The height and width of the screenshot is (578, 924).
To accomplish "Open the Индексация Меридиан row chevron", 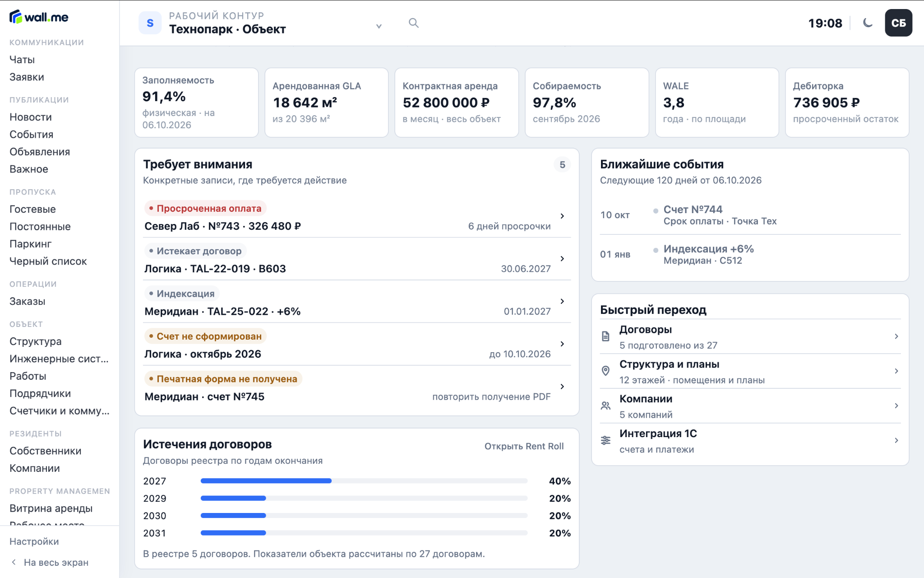I will tap(562, 301).
